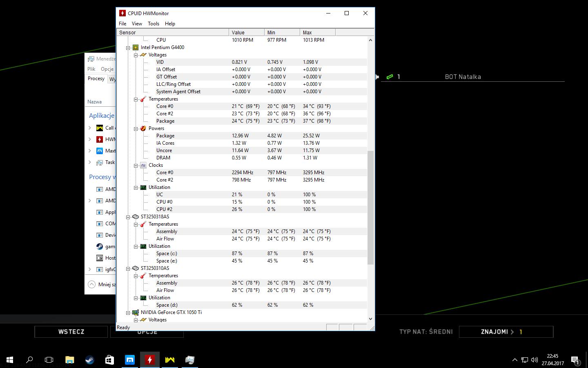Image resolution: width=588 pixels, height=368 pixels.
Task: Click the Temperatures thermometer icon under Intel Pentium G4400
Action: pos(143,99)
